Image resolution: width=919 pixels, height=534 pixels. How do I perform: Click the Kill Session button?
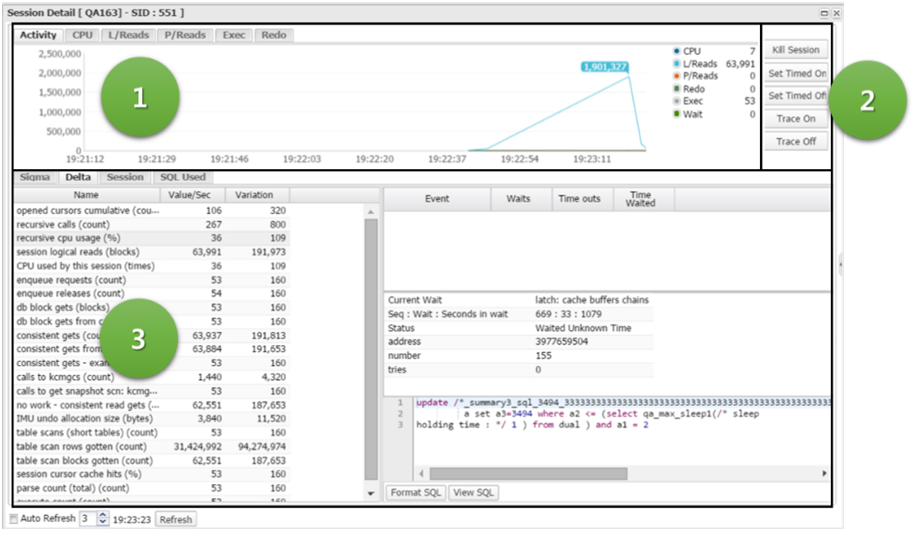pyautogui.click(x=796, y=50)
